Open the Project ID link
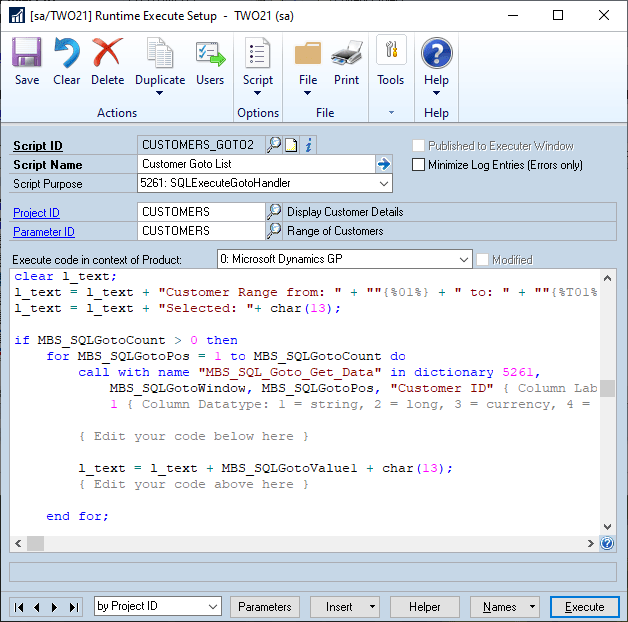 [x=36, y=213]
